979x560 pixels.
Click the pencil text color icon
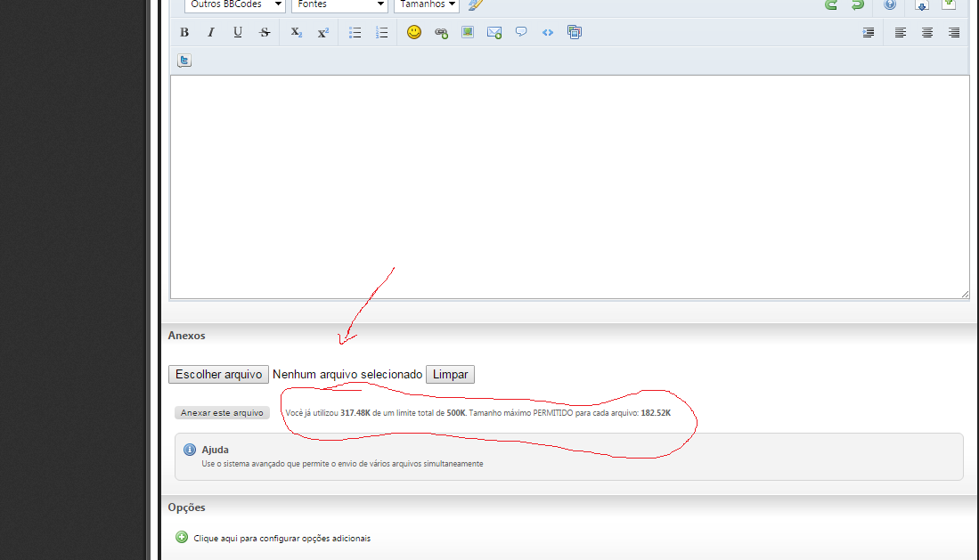click(476, 4)
